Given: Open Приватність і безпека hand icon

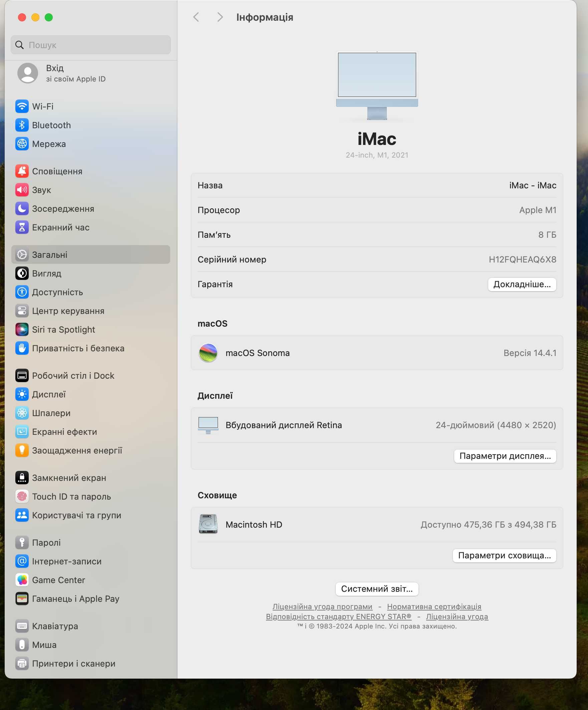Looking at the screenshot, I should click(x=22, y=348).
